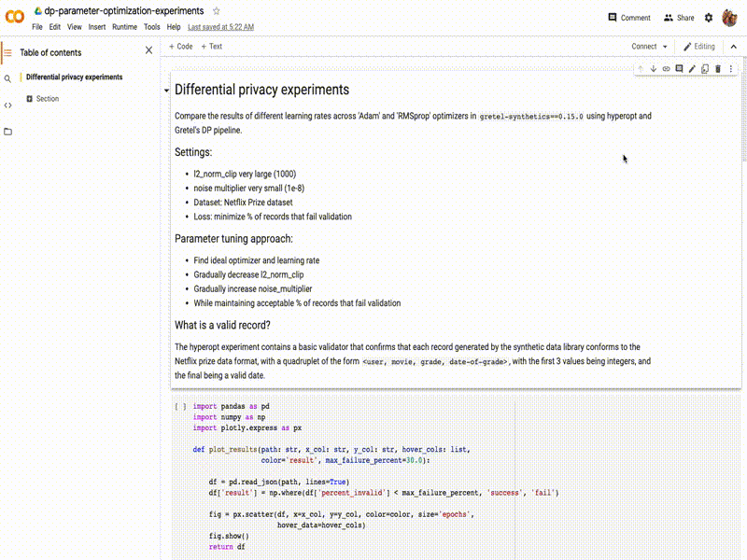Open the File menu
Screen dimensions: 747x560
pos(37,27)
